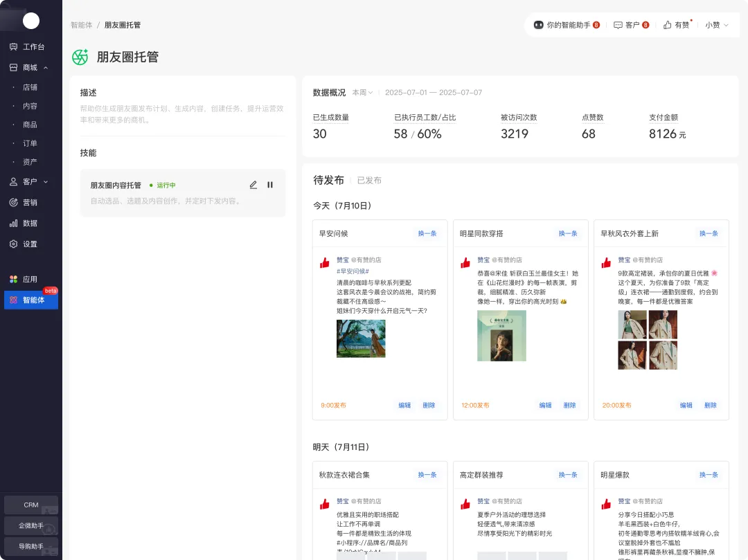This screenshot has width=748, height=560.
Task: Click 换一条 on the 早安问候 card
Action: coord(427,234)
